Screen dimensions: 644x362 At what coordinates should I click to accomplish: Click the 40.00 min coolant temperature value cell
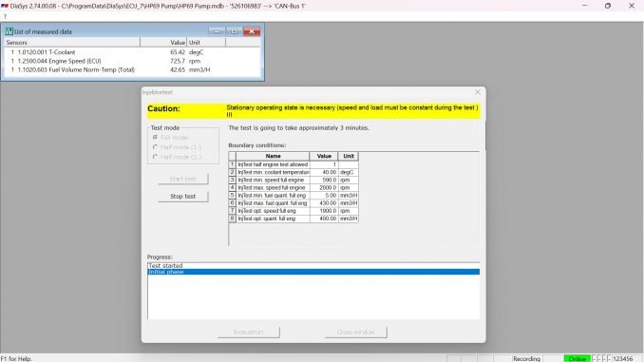[x=324, y=172]
